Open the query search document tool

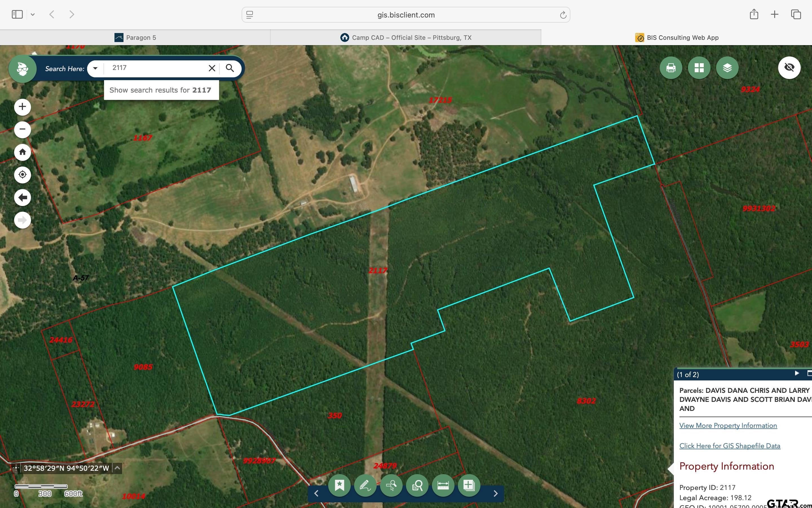(x=417, y=485)
